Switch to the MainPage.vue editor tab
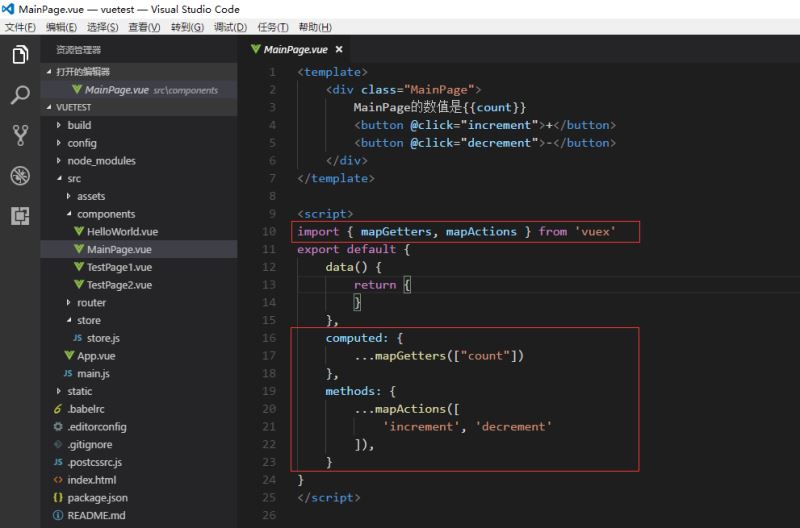800x528 pixels. coord(297,49)
